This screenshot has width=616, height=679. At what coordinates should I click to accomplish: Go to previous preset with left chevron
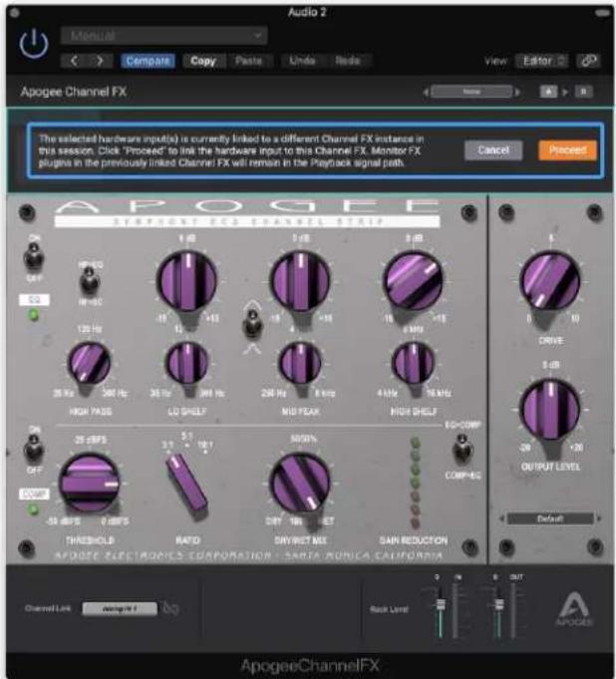pos(74,61)
